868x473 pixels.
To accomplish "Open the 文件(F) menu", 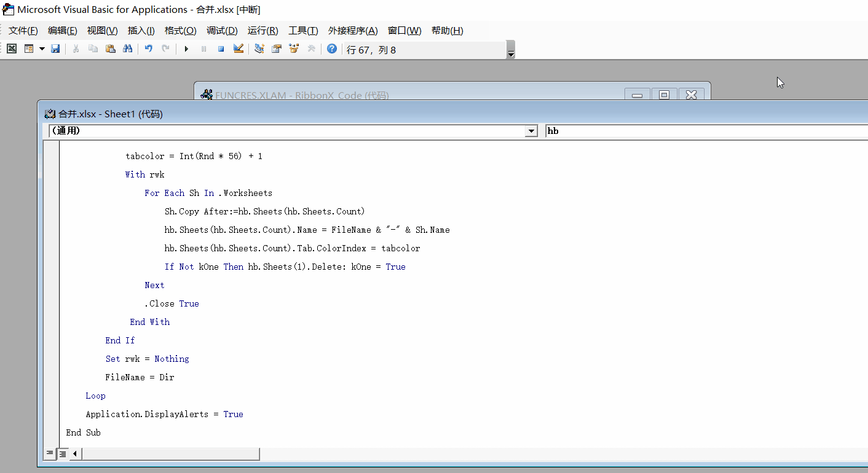I will coord(23,31).
